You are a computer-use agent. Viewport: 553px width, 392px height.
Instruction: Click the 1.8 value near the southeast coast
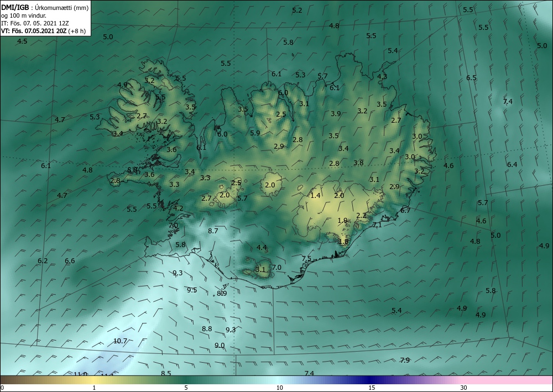343,242
